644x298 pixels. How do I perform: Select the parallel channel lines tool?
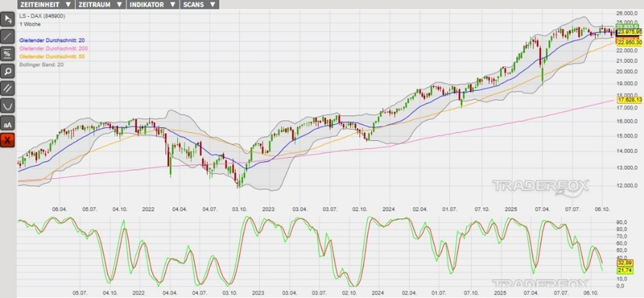(7, 89)
